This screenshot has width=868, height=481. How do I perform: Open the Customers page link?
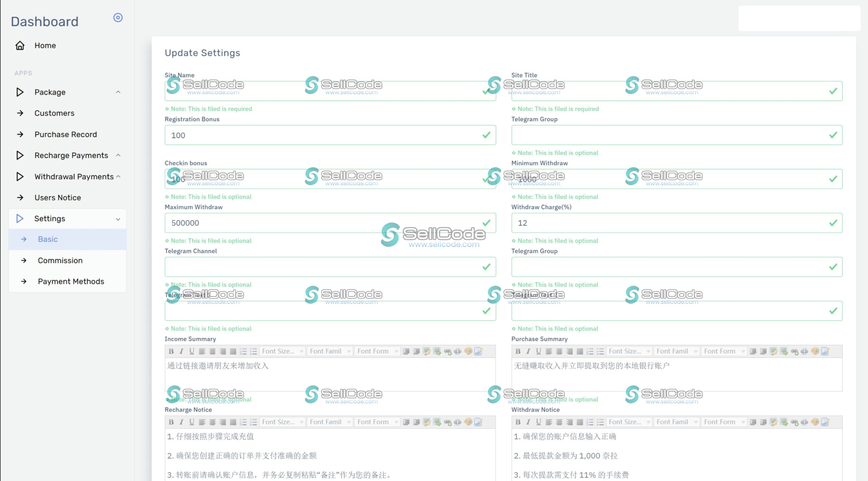point(54,113)
